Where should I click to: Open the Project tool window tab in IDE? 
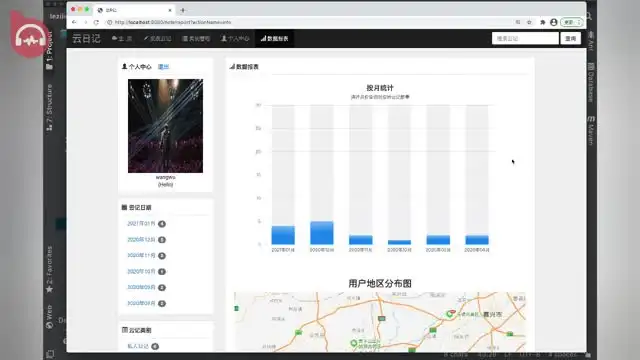[x=49, y=50]
